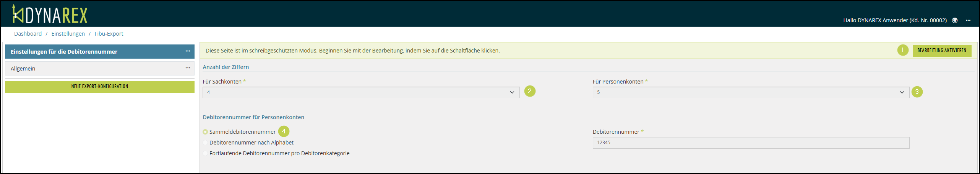This screenshot has width=980, height=174.
Task: Expand the Für Personenkonten dropdown
Action: pyautogui.click(x=751, y=92)
